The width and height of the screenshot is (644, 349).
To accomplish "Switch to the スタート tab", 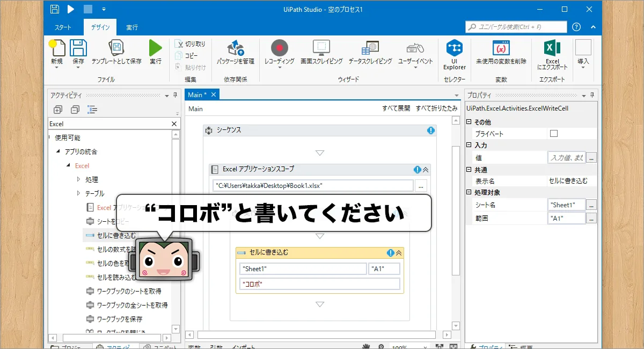I will click(63, 27).
